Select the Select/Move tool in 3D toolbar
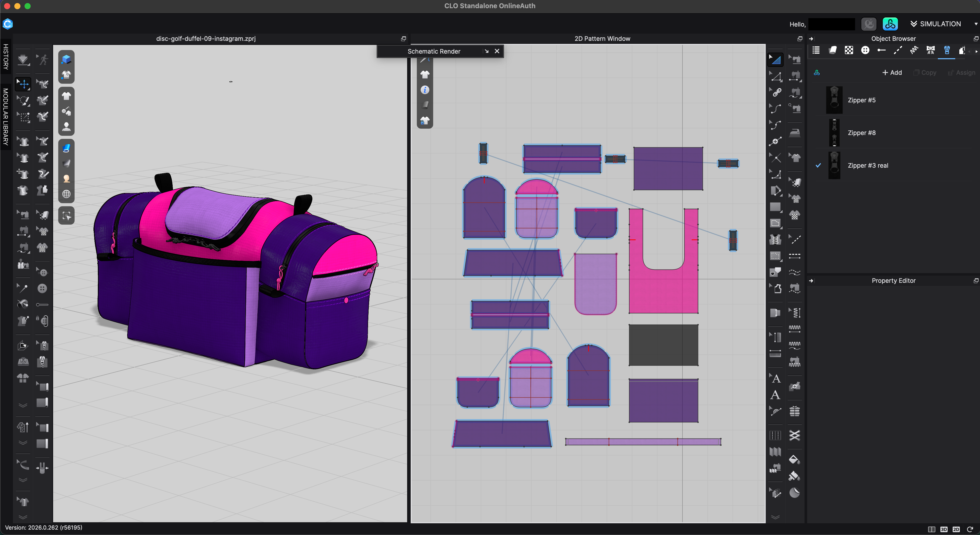 pyautogui.click(x=23, y=84)
